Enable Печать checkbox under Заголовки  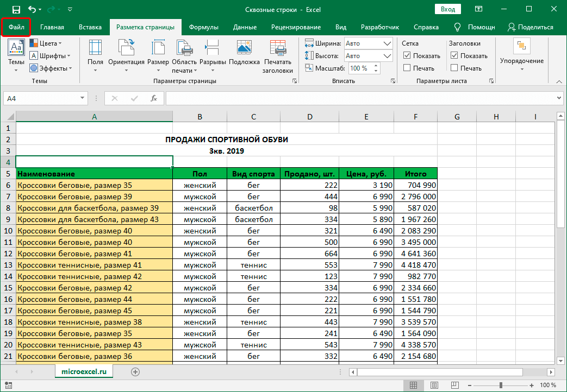click(454, 68)
